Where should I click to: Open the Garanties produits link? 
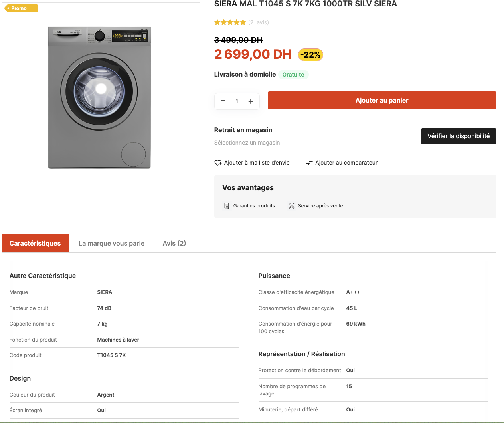coord(254,206)
